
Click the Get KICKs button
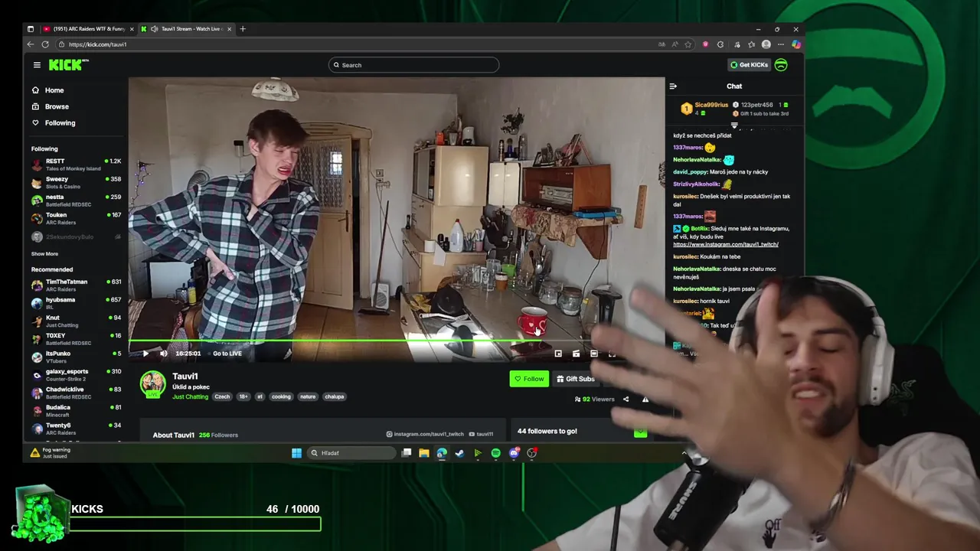pyautogui.click(x=749, y=65)
